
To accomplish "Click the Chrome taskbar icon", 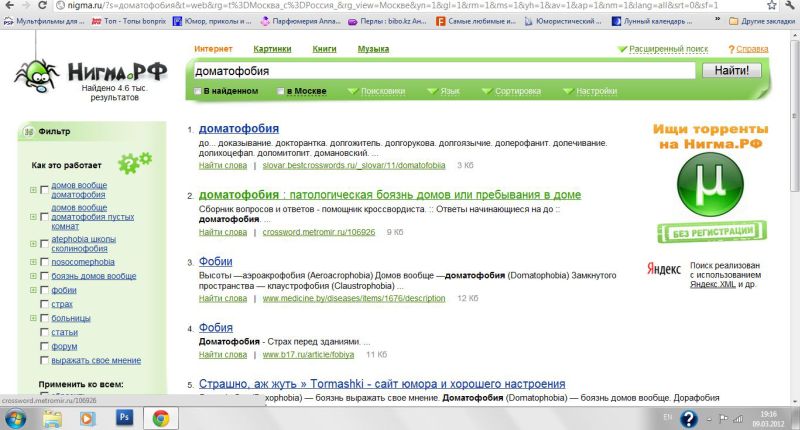I will tap(161, 419).
